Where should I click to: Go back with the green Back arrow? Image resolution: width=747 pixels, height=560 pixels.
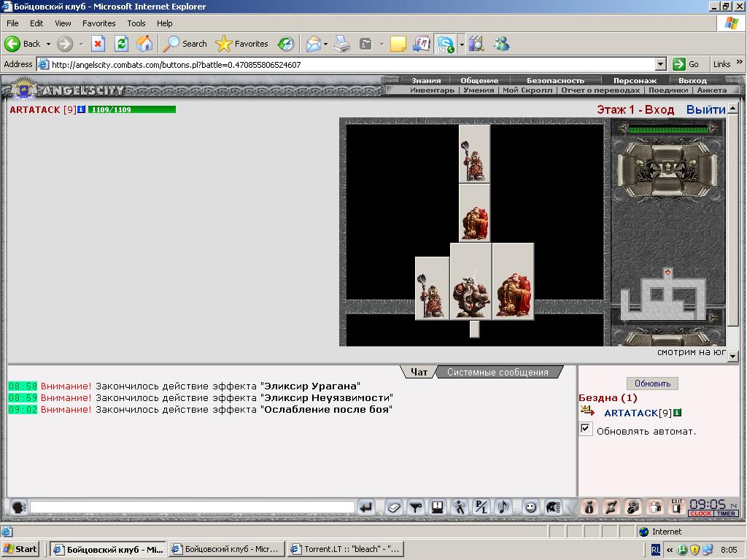[x=23, y=44]
